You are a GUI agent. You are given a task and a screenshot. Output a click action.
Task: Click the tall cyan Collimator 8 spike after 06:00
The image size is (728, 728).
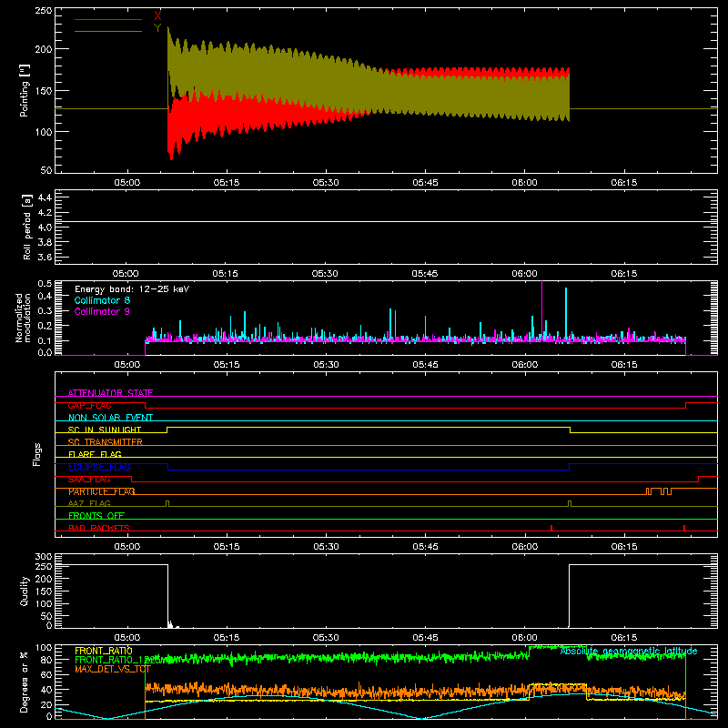tap(565, 313)
